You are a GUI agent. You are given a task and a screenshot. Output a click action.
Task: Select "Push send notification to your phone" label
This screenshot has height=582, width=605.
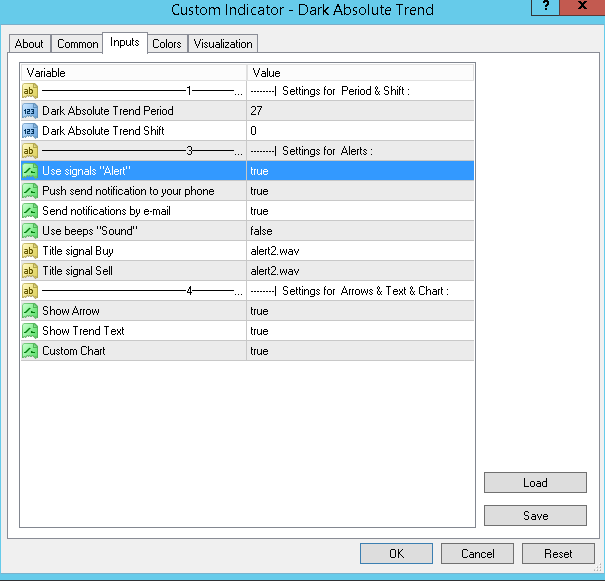128,191
